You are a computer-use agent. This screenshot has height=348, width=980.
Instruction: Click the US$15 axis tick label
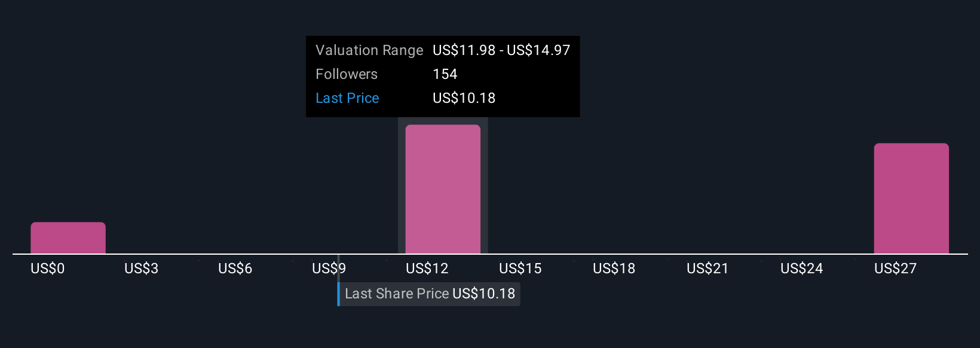[x=520, y=268]
